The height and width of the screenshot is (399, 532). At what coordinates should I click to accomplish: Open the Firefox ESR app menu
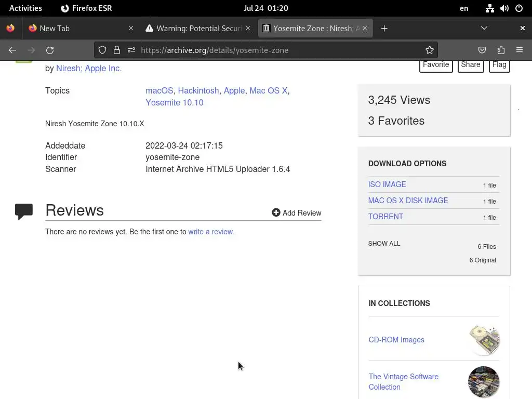pos(86,8)
